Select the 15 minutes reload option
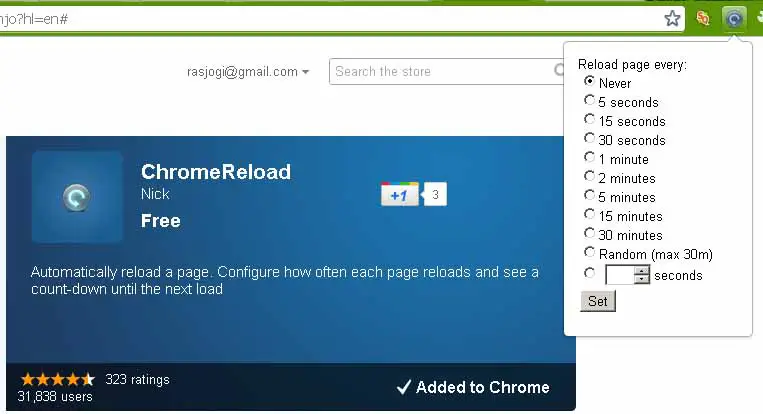The image size is (763, 414). click(589, 214)
